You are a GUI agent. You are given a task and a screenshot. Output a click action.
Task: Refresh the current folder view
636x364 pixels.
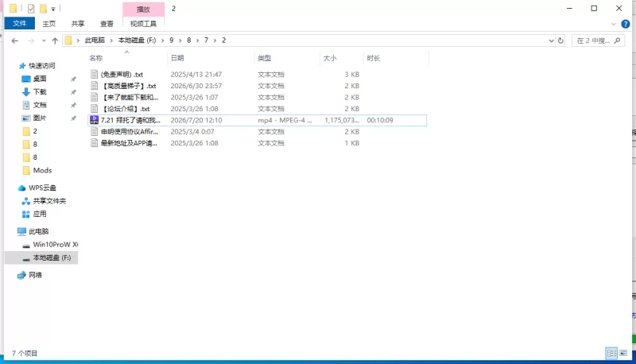coord(560,41)
